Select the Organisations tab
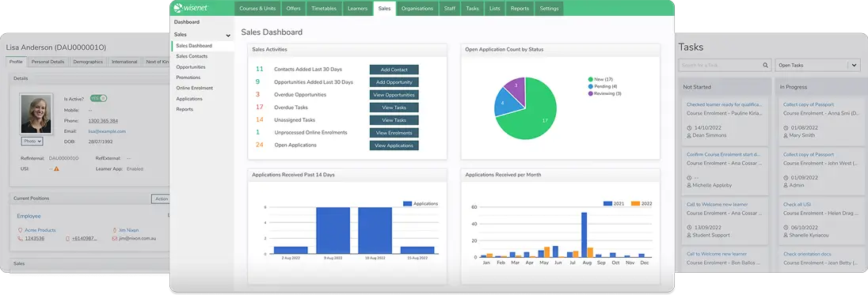This screenshot has width=868, height=295. 417,8
